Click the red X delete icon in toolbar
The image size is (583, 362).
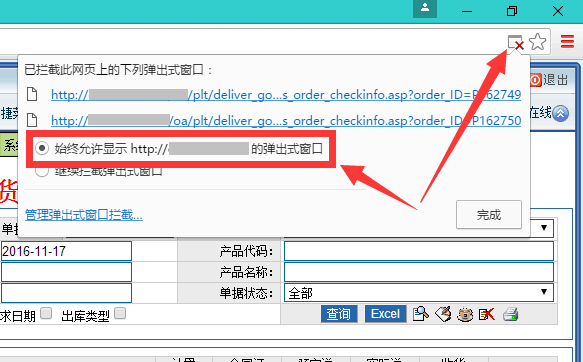(487, 314)
